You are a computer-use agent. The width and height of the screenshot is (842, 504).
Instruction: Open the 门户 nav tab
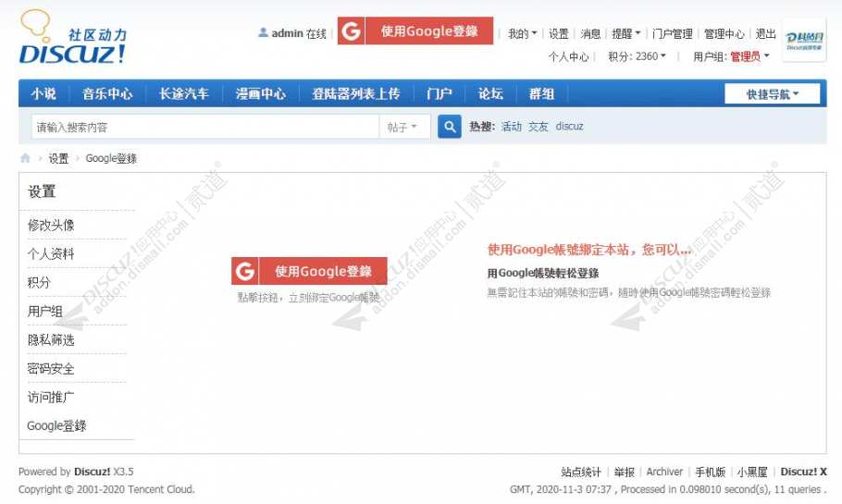[439, 94]
